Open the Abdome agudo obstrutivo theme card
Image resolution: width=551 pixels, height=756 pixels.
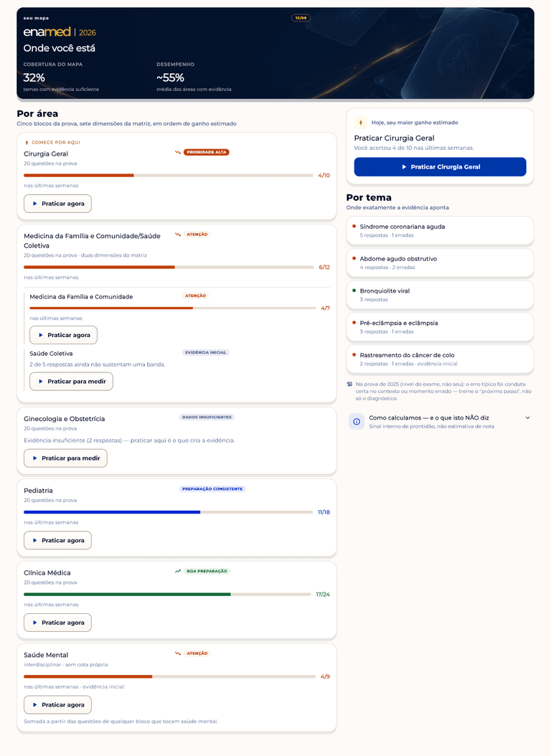click(x=440, y=263)
